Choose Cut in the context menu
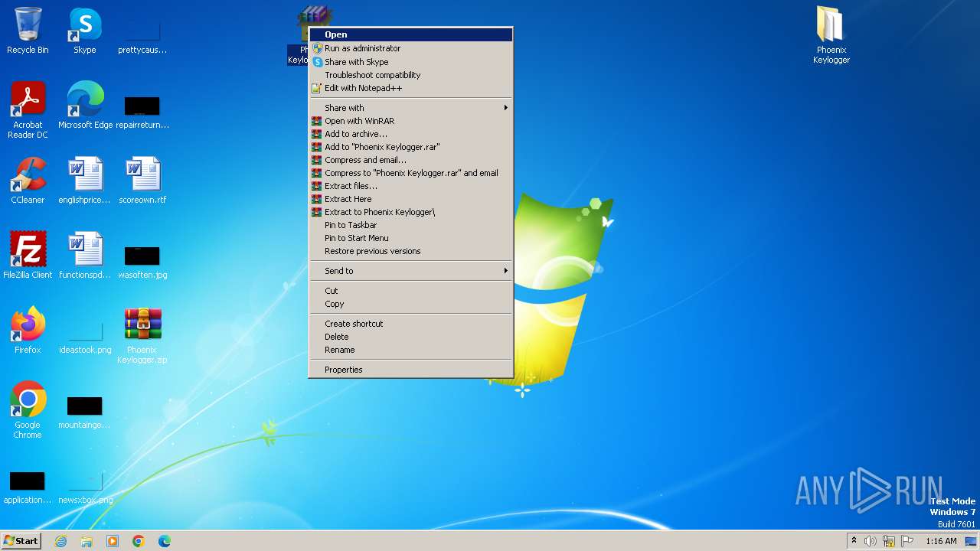The height and width of the screenshot is (551, 980). (410, 291)
